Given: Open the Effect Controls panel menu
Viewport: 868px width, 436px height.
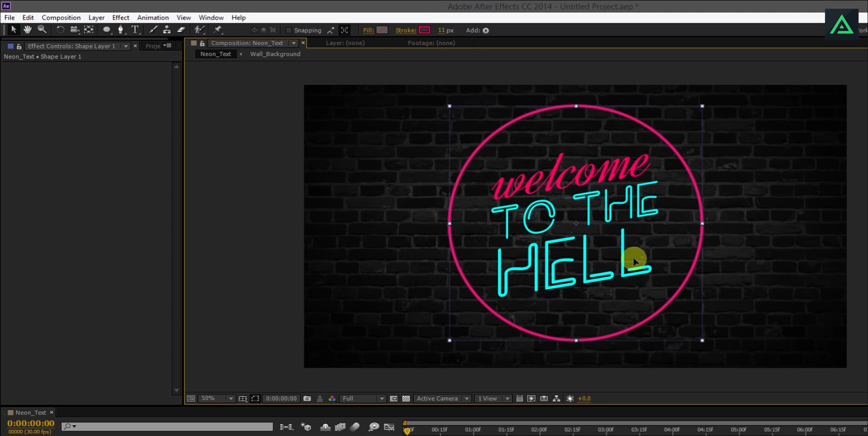Looking at the screenshot, I should (168, 46).
